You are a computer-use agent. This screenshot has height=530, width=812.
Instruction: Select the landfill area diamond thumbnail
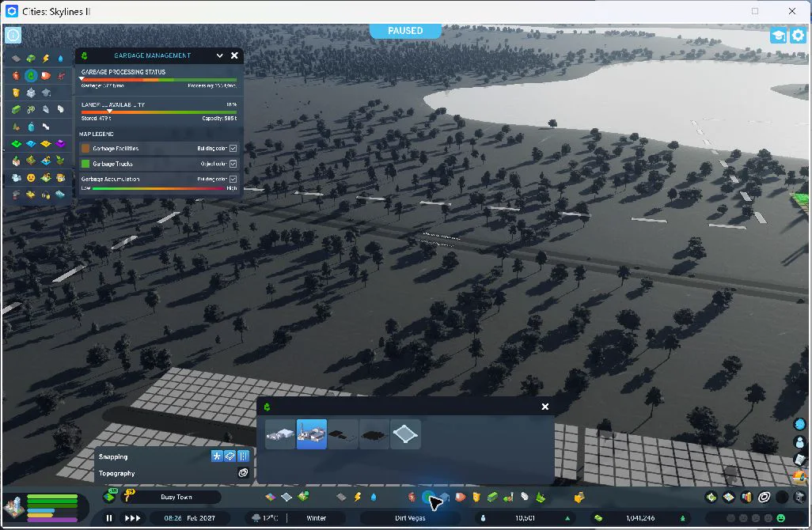pos(405,434)
